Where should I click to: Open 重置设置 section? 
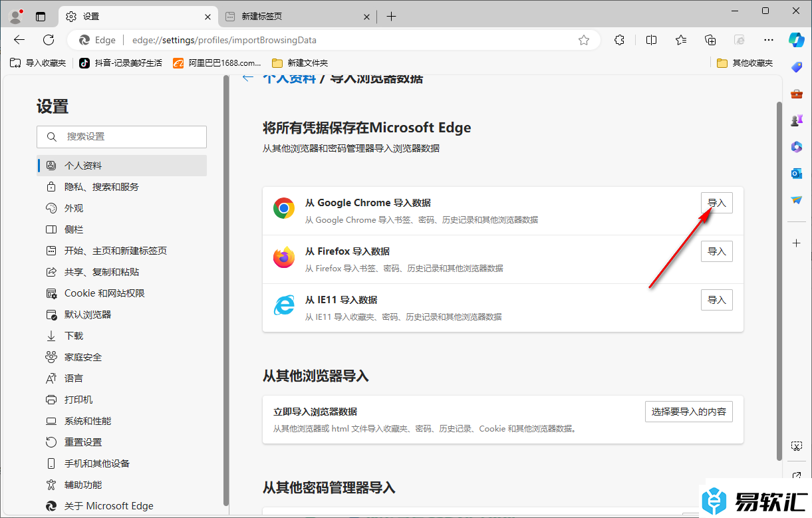click(x=122, y=442)
